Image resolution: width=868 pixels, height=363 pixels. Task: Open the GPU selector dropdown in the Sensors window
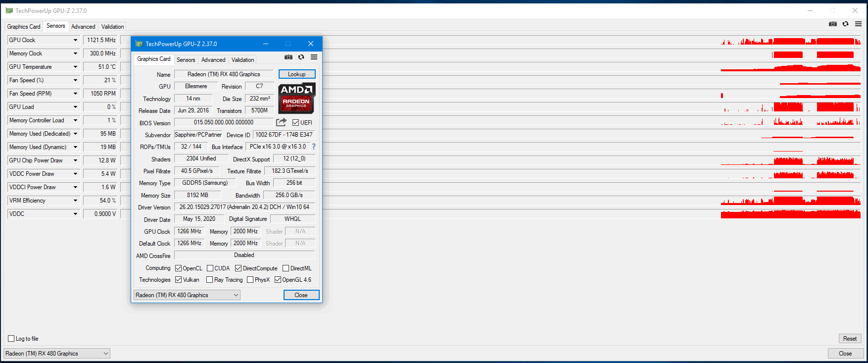(x=57, y=354)
